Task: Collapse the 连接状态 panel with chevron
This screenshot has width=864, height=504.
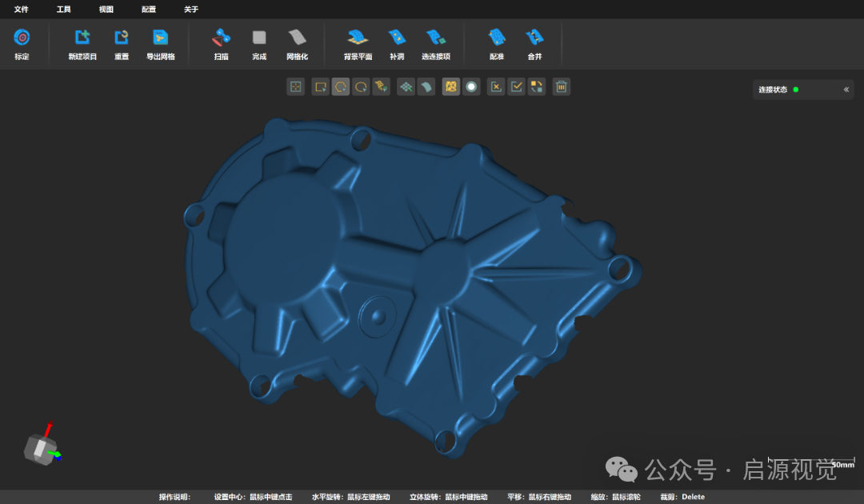Action: (x=846, y=90)
